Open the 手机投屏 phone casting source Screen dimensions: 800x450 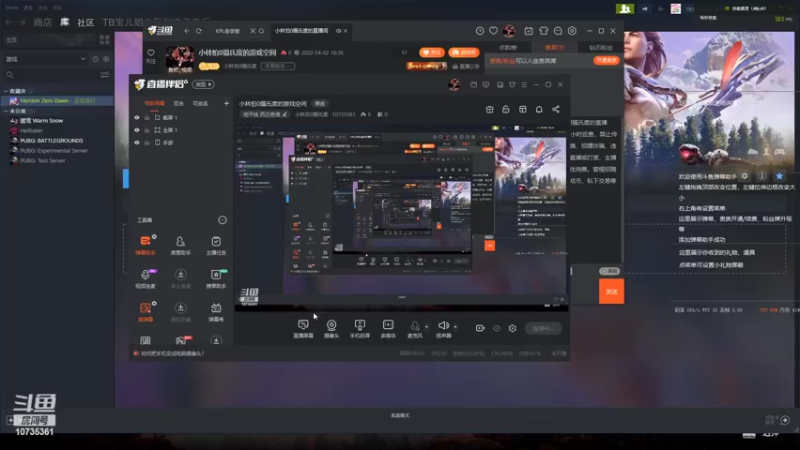[x=360, y=328]
